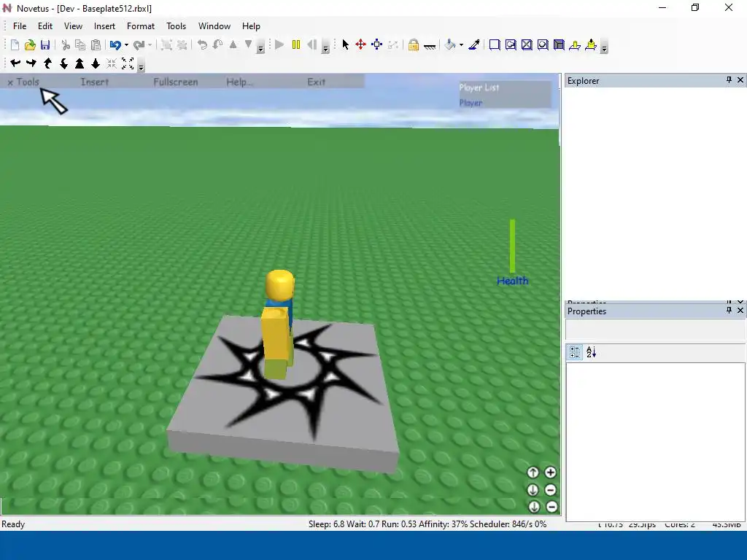Click the rotate selection icon
The height and width of the screenshot is (560, 747).
pyautogui.click(x=202, y=44)
